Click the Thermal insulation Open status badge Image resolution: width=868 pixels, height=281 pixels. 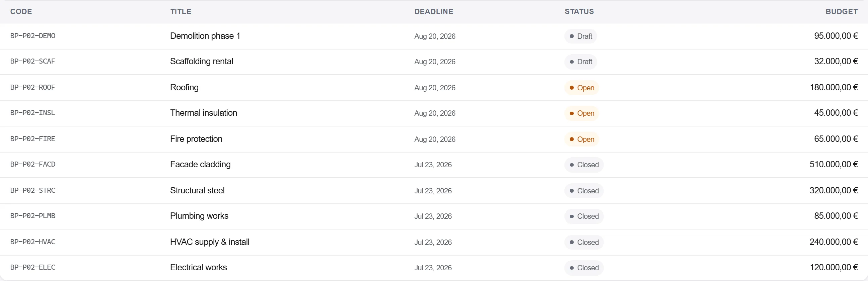coord(581,113)
